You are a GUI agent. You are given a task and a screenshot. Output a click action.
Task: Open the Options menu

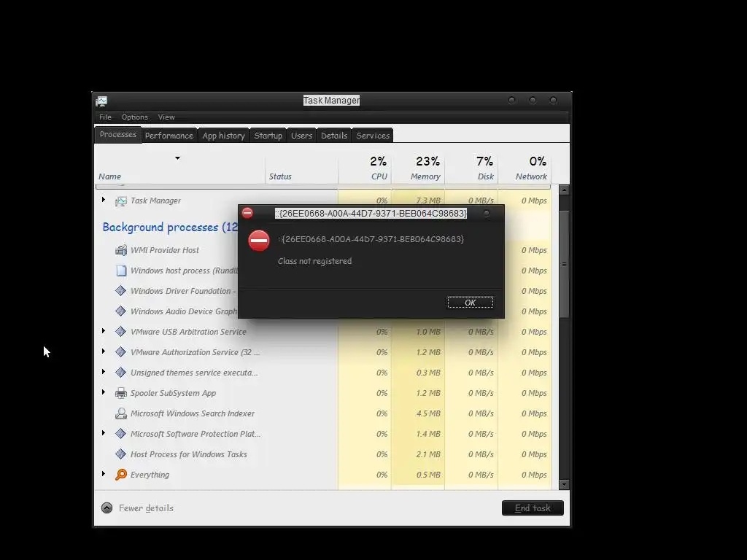click(x=135, y=117)
